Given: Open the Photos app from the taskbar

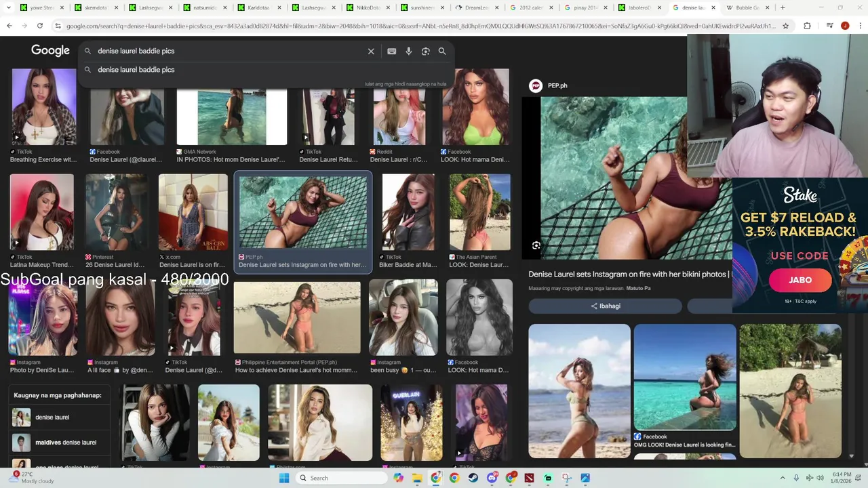Looking at the screenshot, I should coord(585,478).
